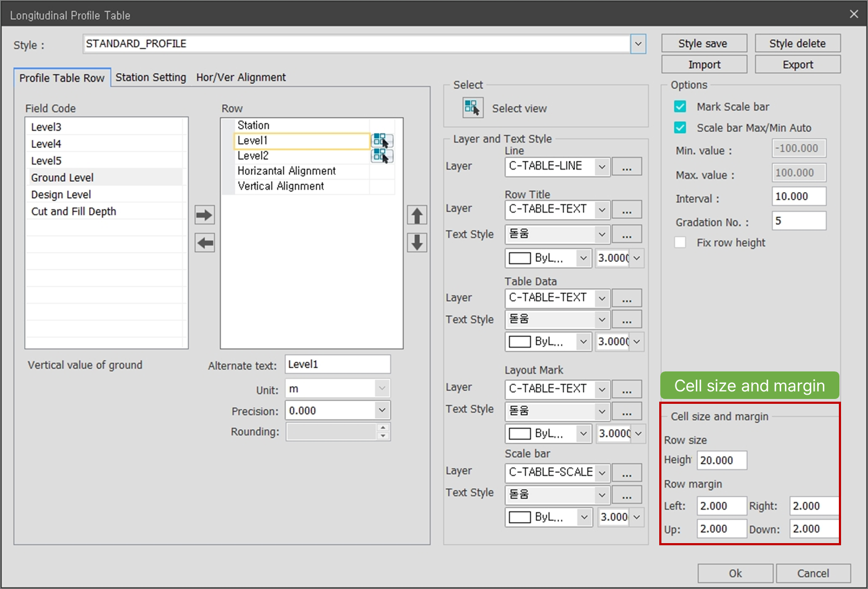Expand the Style dropdown STANDARD_PROFILE
868x589 pixels.
pyautogui.click(x=638, y=44)
